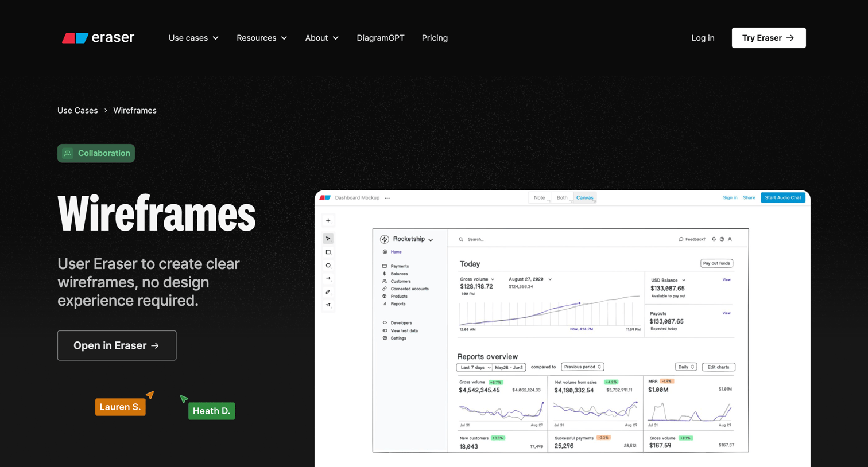
Task: Click the Eraser logo in the header
Action: (x=98, y=38)
